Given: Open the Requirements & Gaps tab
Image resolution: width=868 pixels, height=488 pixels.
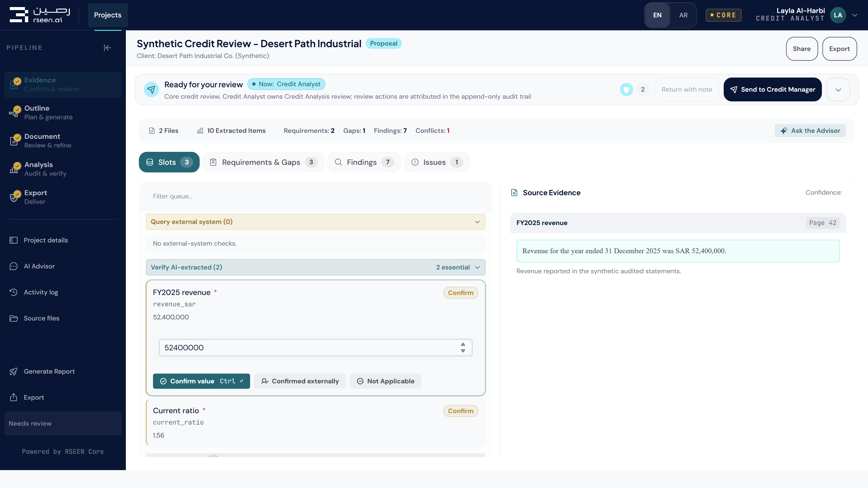Looking at the screenshot, I should 263,162.
